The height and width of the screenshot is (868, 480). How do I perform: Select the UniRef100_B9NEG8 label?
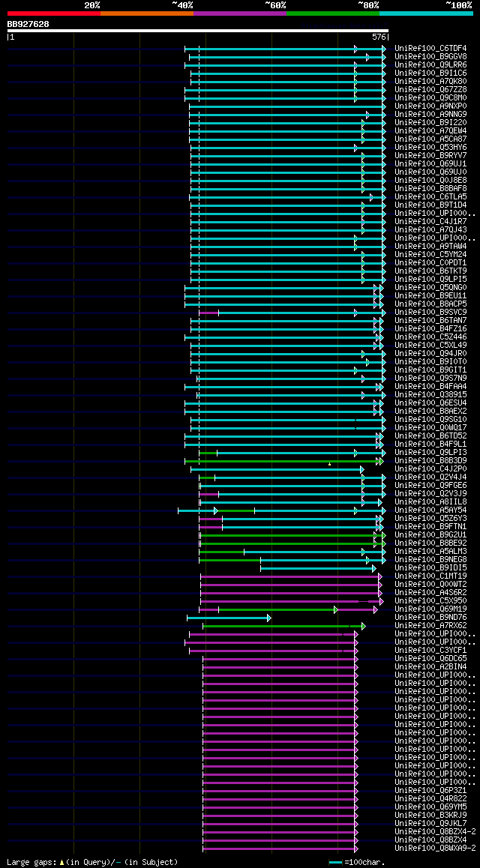pos(430,560)
